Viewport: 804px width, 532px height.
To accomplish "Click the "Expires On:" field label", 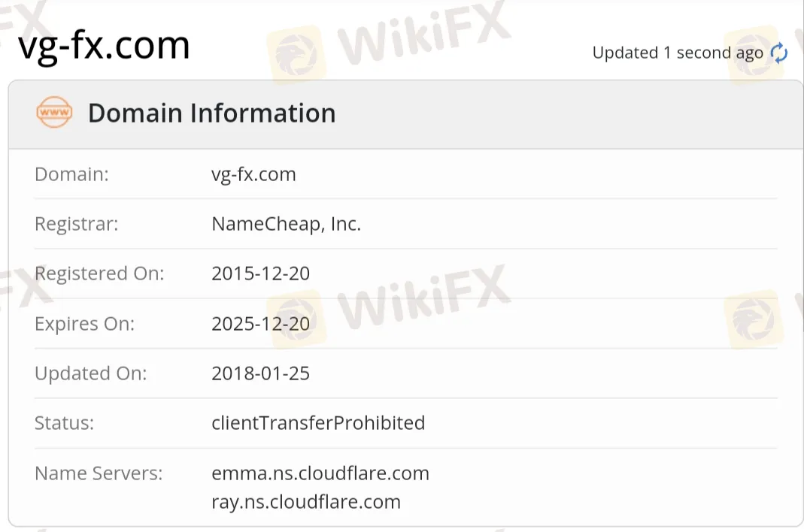I will (84, 324).
